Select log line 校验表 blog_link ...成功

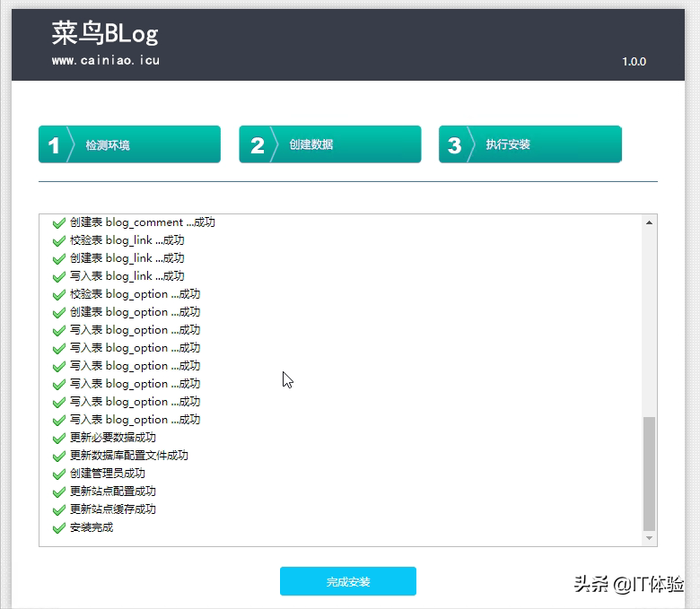(x=127, y=240)
